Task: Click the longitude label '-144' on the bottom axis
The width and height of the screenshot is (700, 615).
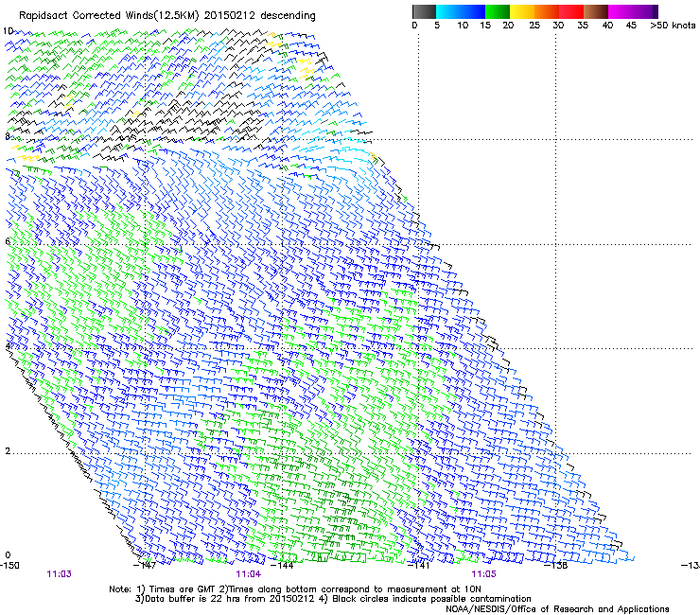Action: 282,566
